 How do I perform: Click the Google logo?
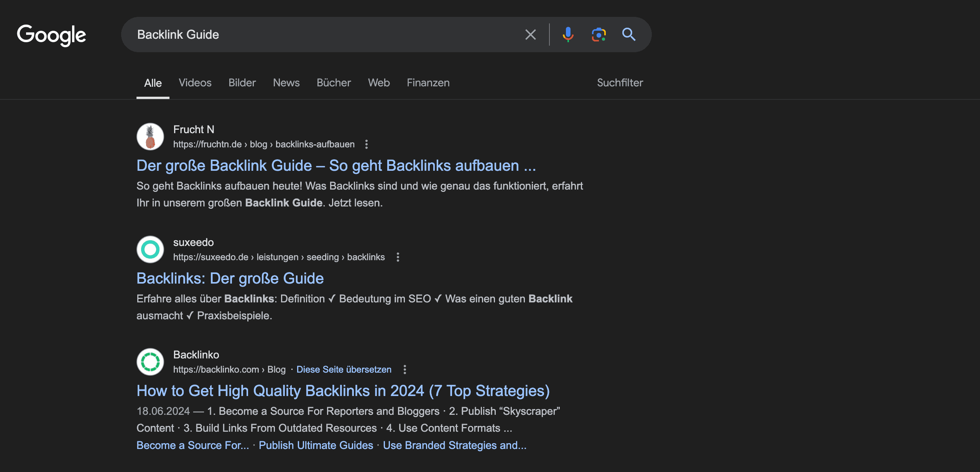pos(51,35)
